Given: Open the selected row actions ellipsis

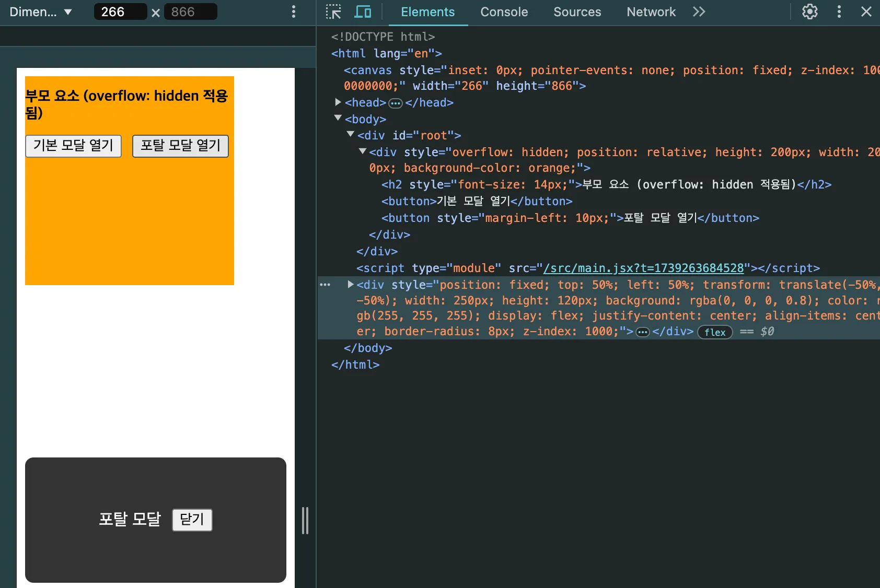Looking at the screenshot, I should tap(325, 285).
